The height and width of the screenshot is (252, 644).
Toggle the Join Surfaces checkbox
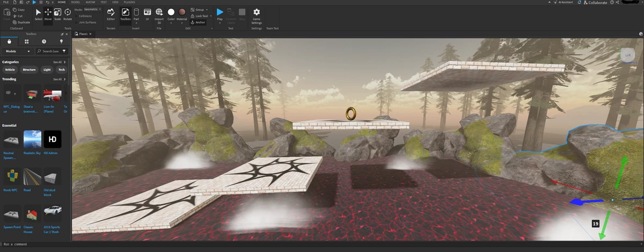point(77,22)
